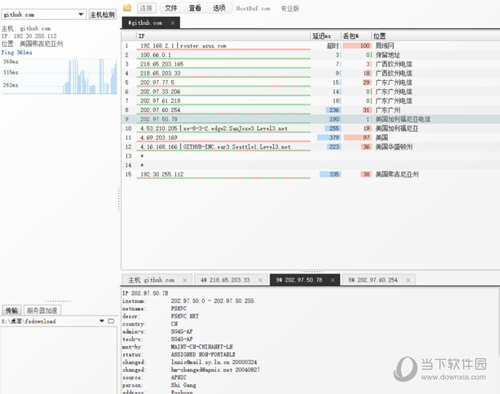Click the yellow folder icon in the toolbar
The width and height of the screenshot is (500, 394).
pos(127,8)
